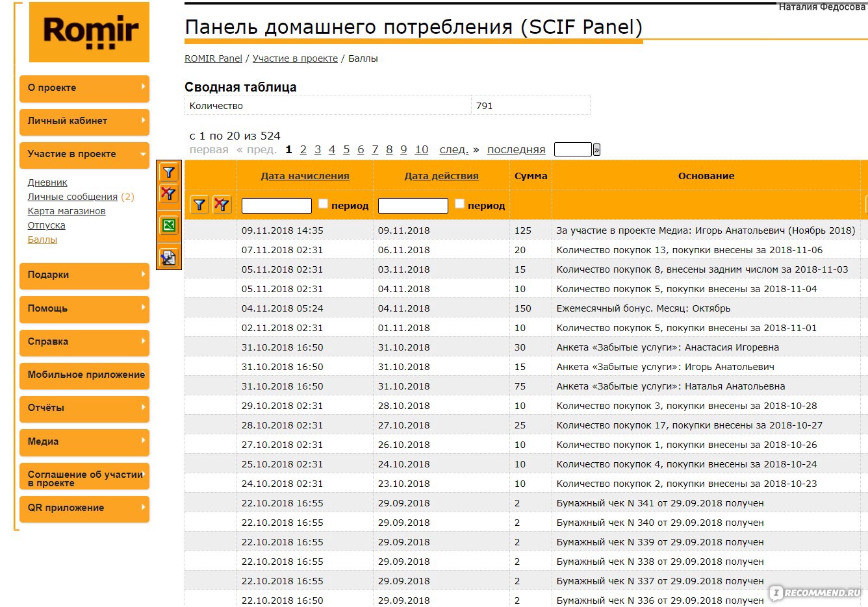The width and height of the screenshot is (868, 607).
Task: Open the Мобильное приложение menu
Action: (x=84, y=375)
